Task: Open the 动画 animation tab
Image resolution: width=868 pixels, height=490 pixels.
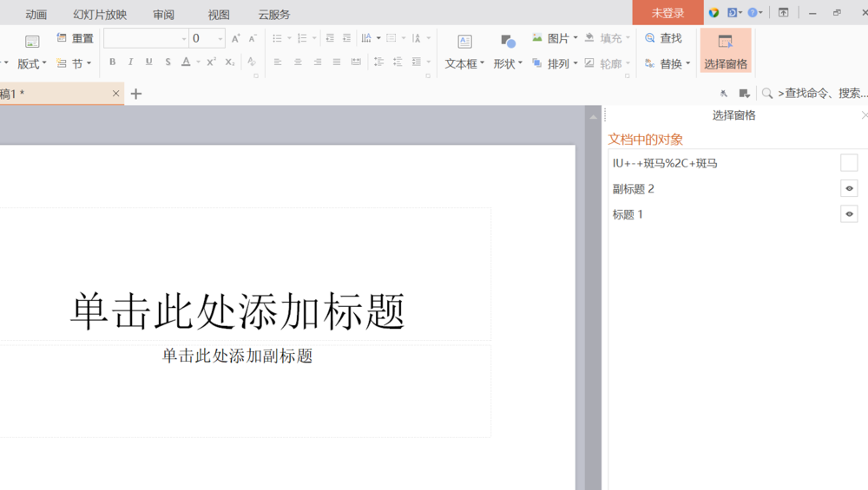Action: 36,15
